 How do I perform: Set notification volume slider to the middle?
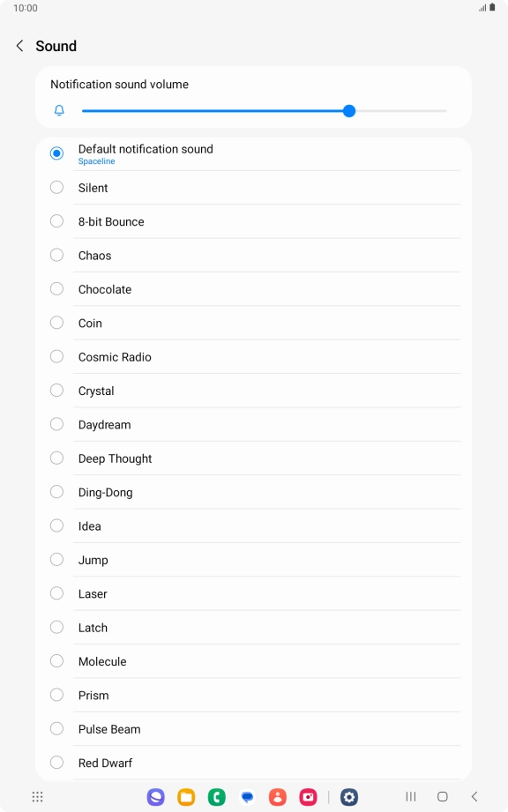[x=264, y=111]
